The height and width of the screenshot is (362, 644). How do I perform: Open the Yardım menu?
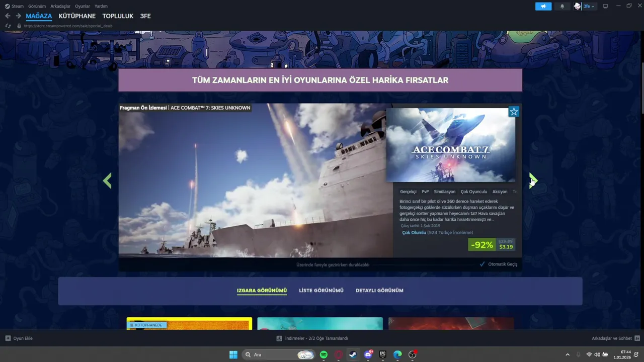[101, 7]
